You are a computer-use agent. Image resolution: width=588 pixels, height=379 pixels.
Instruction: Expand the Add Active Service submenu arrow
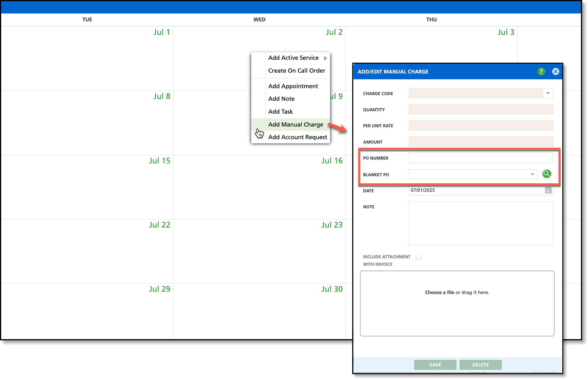click(325, 58)
